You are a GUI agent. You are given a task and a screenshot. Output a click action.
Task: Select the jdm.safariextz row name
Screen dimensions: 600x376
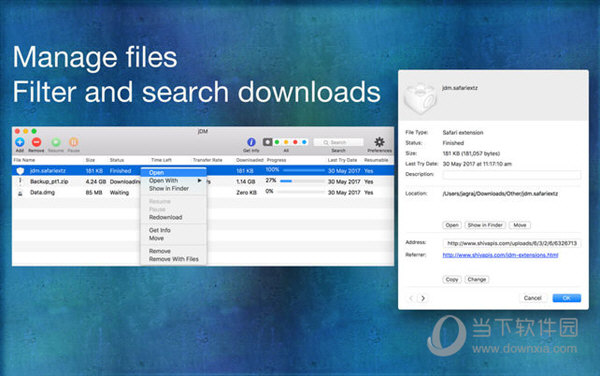pyautogui.click(x=48, y=171)
